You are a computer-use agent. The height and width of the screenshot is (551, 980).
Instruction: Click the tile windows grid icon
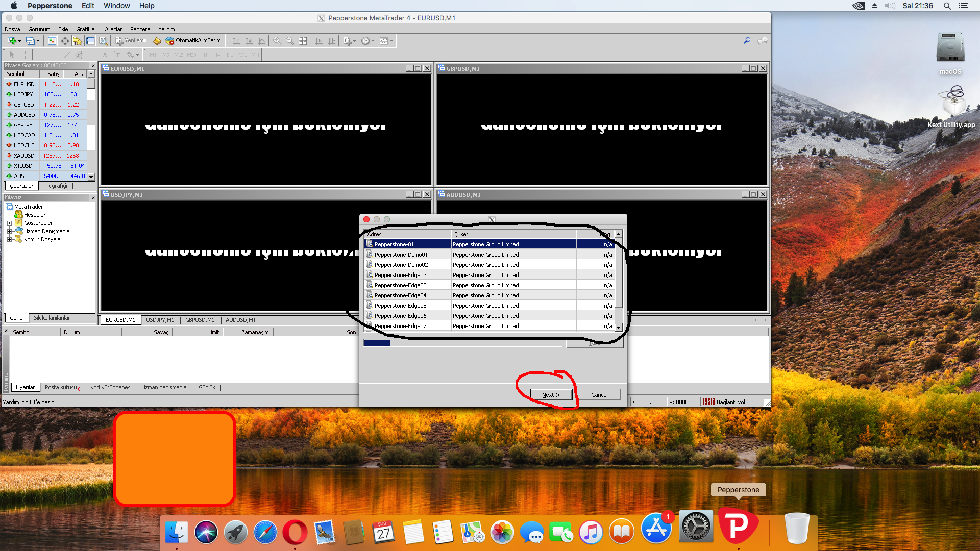(x=303, y=41)
